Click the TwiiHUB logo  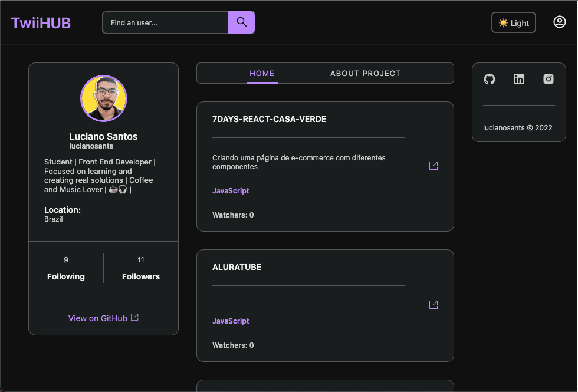[x=40, y=22]
